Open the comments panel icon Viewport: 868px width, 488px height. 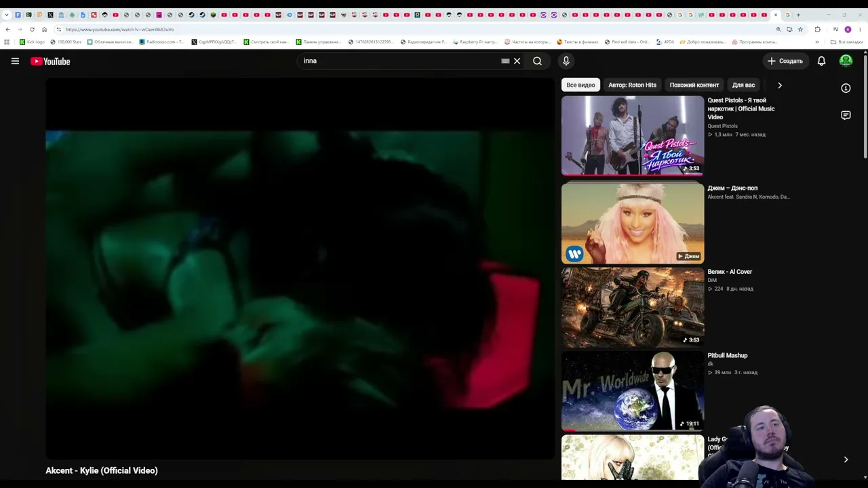(846, 115)
